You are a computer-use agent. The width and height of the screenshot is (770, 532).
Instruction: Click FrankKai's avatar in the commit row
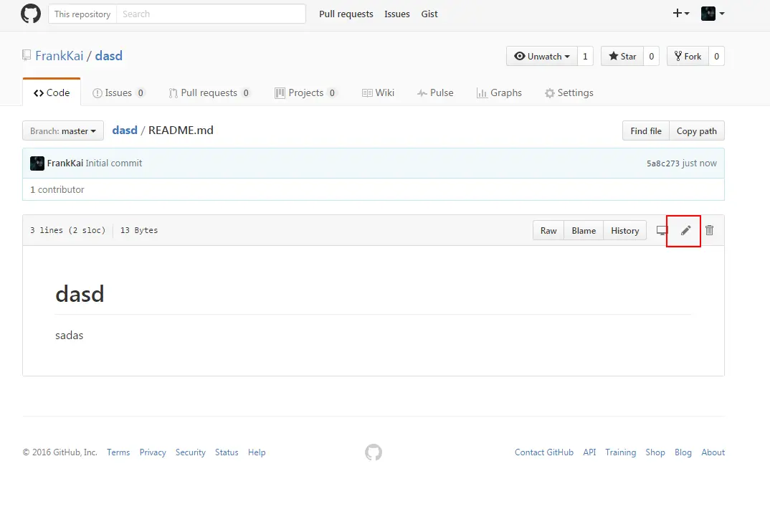[x=37, y=163]
